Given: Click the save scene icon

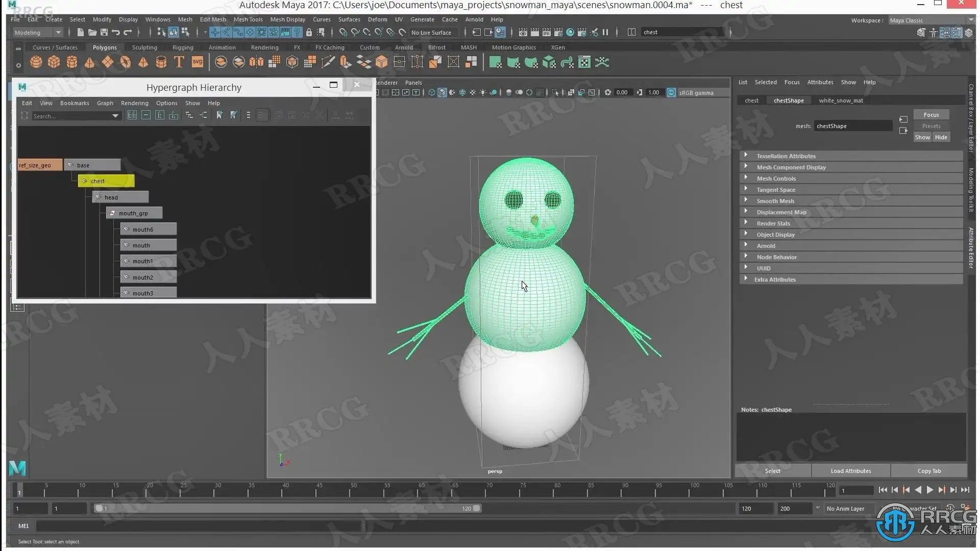Looking at the screenshot, I should pyautogui.click(x=104, y=32).
